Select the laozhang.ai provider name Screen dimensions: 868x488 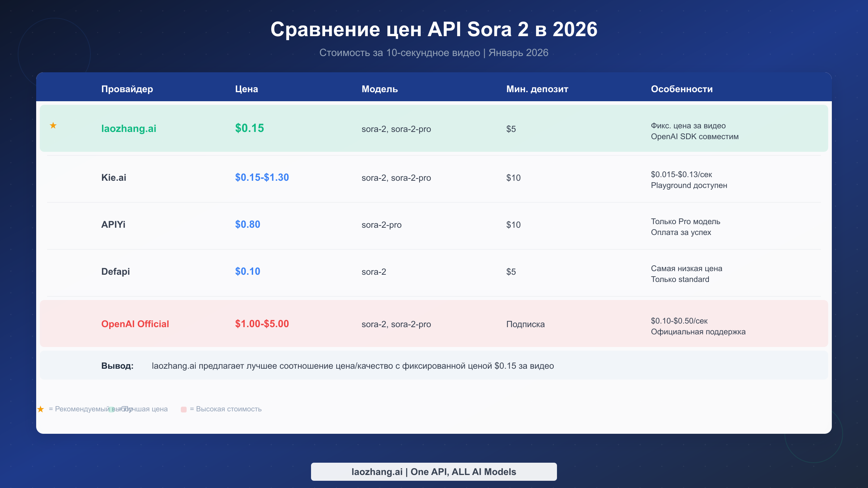[x=129, y=129]
